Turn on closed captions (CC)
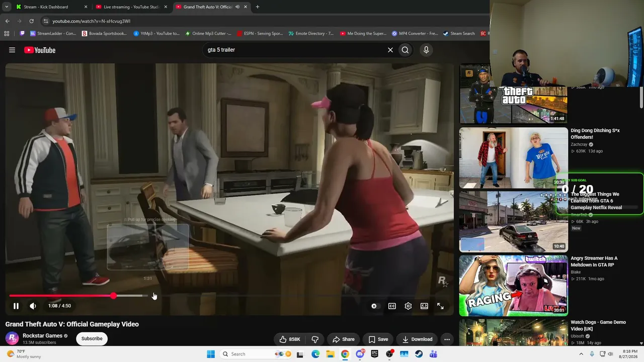 coord(392,306)
